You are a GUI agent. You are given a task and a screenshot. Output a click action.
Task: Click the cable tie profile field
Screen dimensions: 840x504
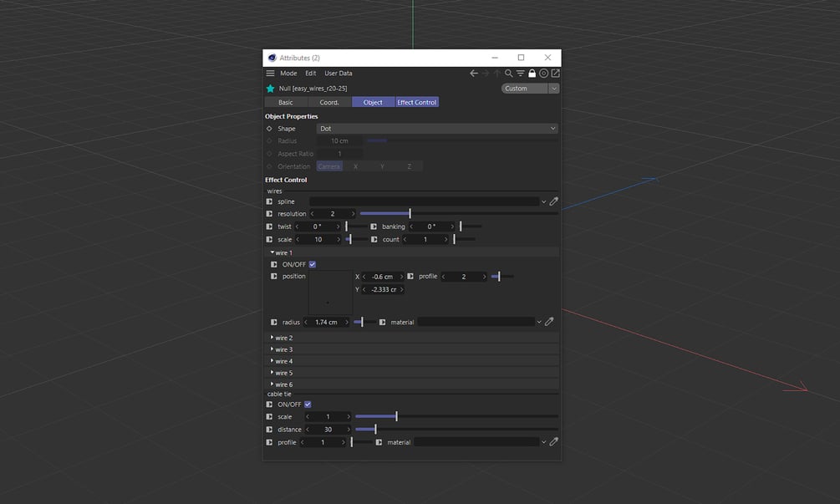tap(323, 442)
